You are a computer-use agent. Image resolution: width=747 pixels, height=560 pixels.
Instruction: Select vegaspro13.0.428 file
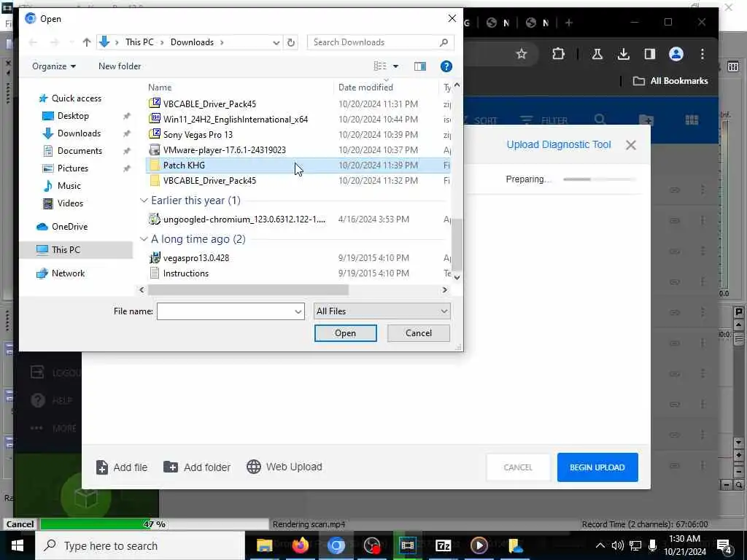tap(298, 257)
